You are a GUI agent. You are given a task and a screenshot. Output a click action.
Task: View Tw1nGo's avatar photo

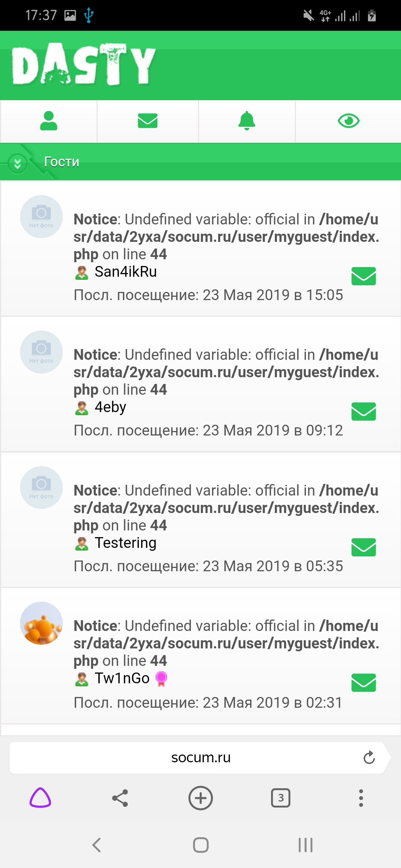coord(41,623)
